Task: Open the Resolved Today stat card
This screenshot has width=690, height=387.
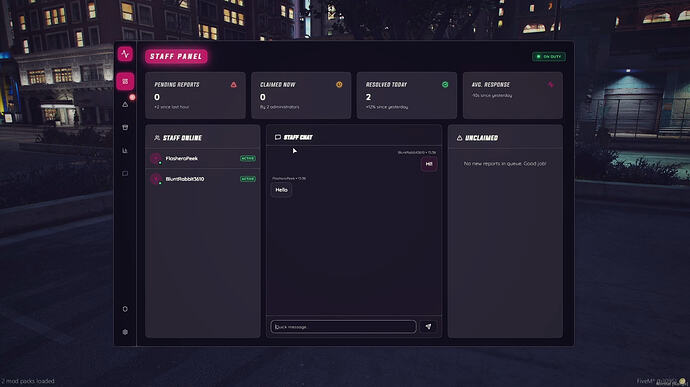Action: [407, 96]
